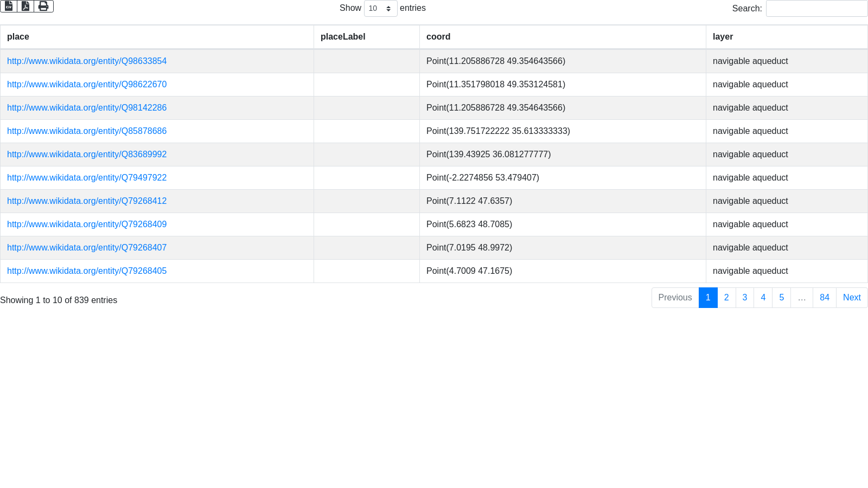
Task: Click the Next pagination button
Action: [x=852, y=298]
